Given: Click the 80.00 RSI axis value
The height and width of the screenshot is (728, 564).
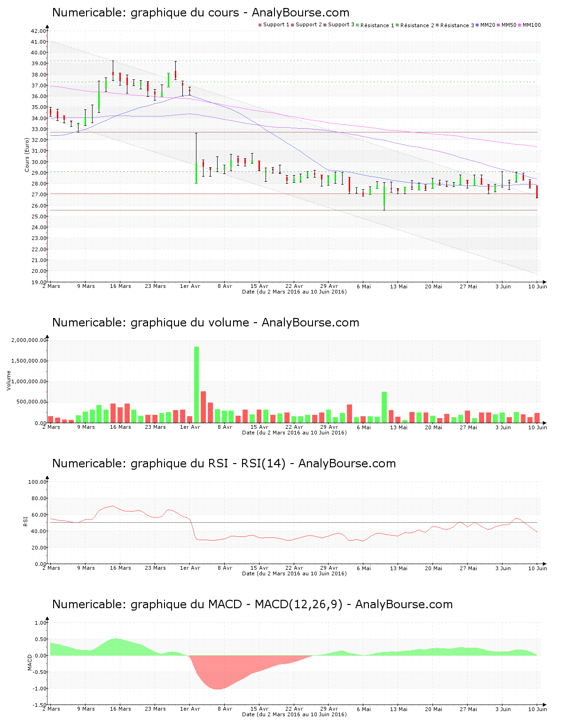Looking at the screenshot, I should coord(38,498).
